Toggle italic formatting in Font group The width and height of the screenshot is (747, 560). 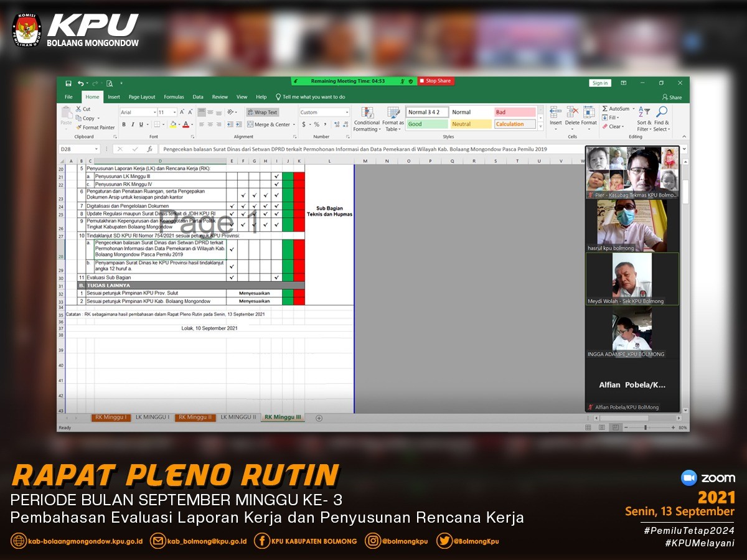(x=133, y=124)
